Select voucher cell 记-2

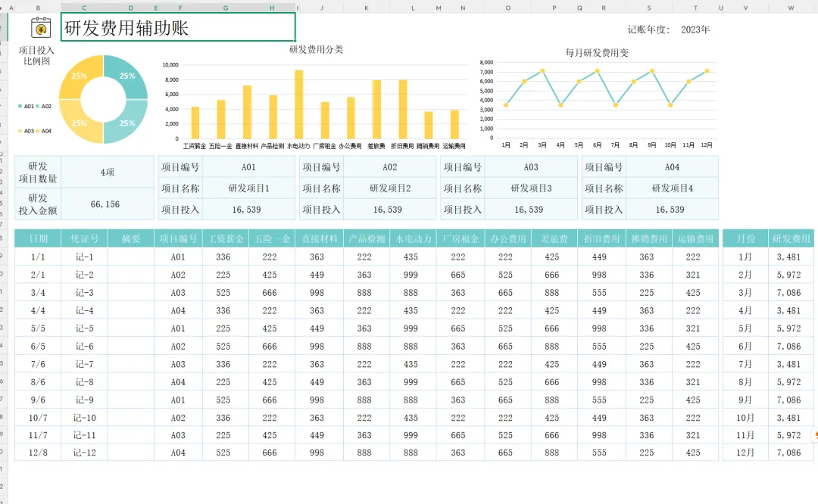pyautogui.click(x=85, y=275)
